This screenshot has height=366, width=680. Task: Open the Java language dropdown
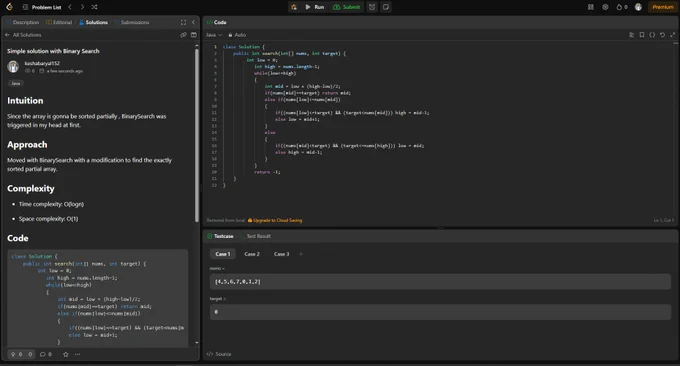(214, 35)
